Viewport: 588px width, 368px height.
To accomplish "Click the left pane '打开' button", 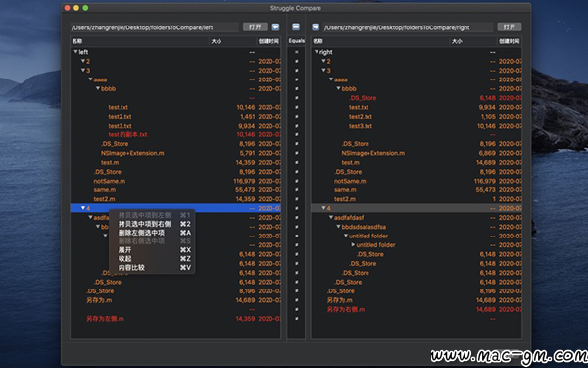I will click(x=255, y=27).
